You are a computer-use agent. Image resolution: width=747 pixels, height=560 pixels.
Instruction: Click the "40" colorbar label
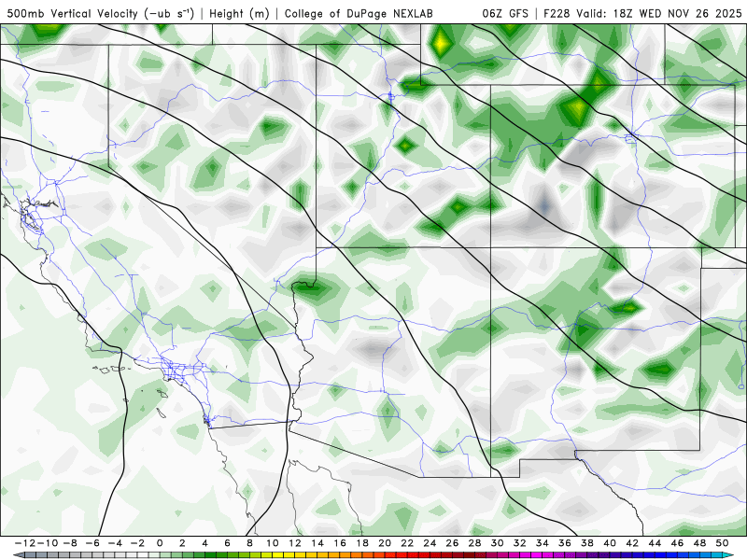click(610, 543)
